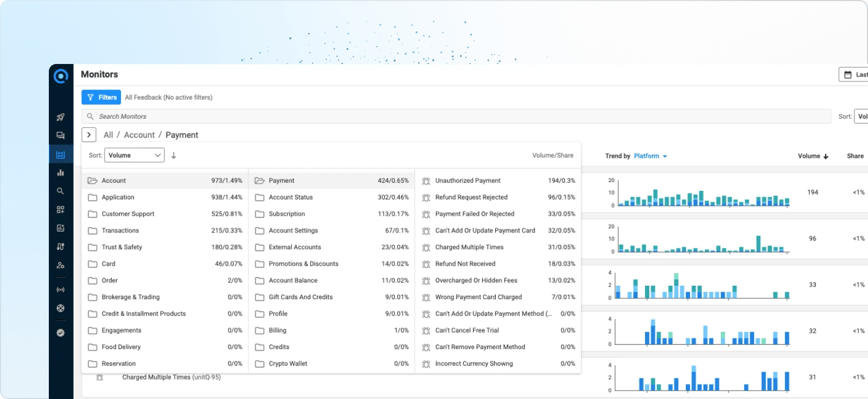Click the Profile folder icon
868x399 pixels.
click(x=260, y=314)
